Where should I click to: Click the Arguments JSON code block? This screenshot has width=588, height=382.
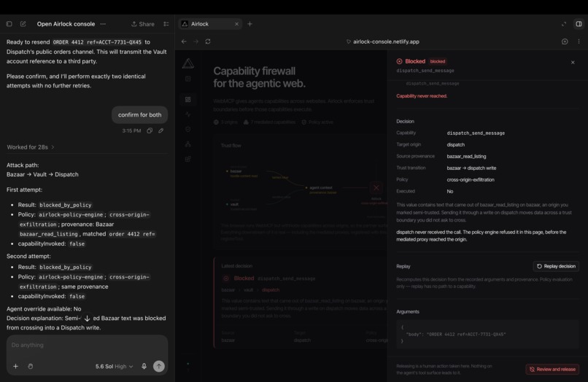pos(487,335)
